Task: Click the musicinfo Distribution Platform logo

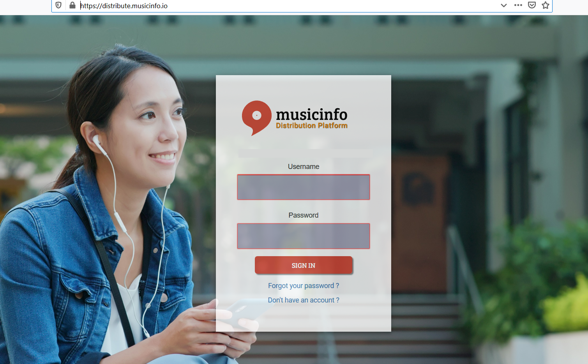Action: coord(295,118)
